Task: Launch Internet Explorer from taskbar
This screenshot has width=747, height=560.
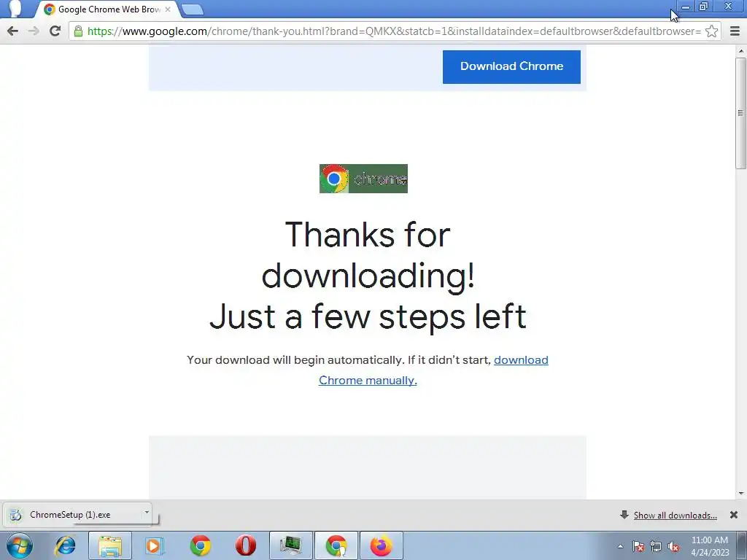Action: click(x=65, y=545)
